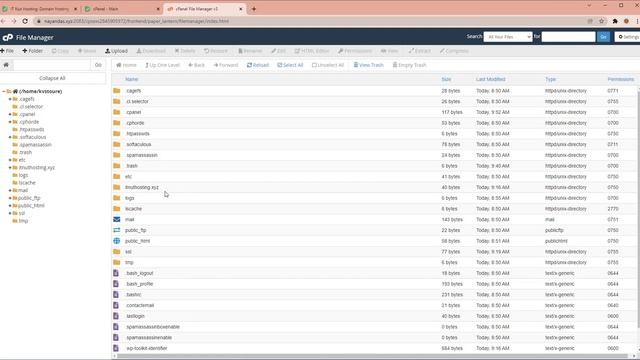The width and height of the screenshot is (640, 360).
Task: Click Up One Level
Action: click(x=162, y=65)
